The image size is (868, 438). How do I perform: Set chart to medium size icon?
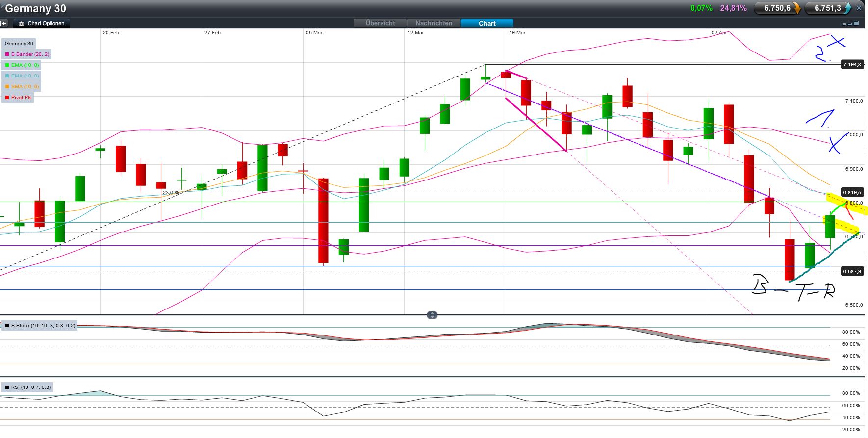[850, 23]
